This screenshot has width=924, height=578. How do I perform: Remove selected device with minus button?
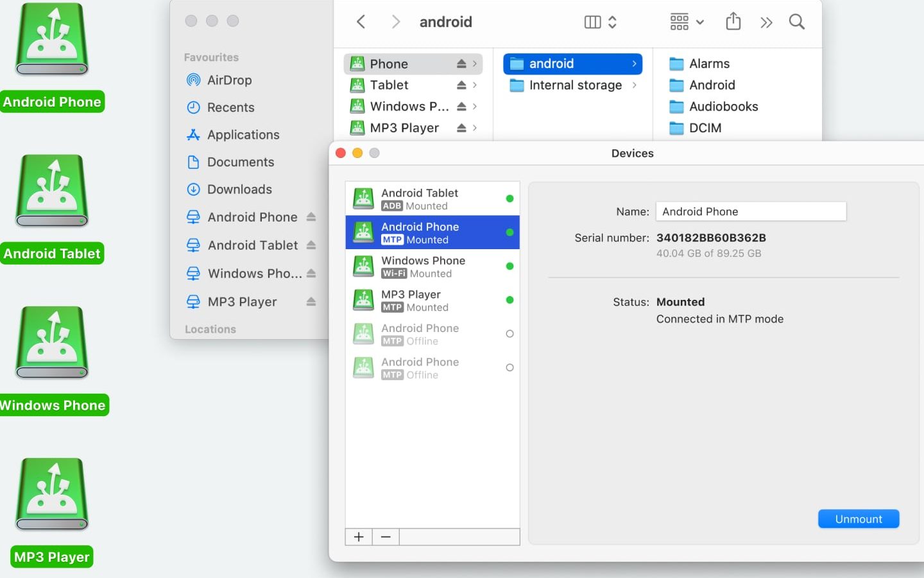[x=386, y=537]
